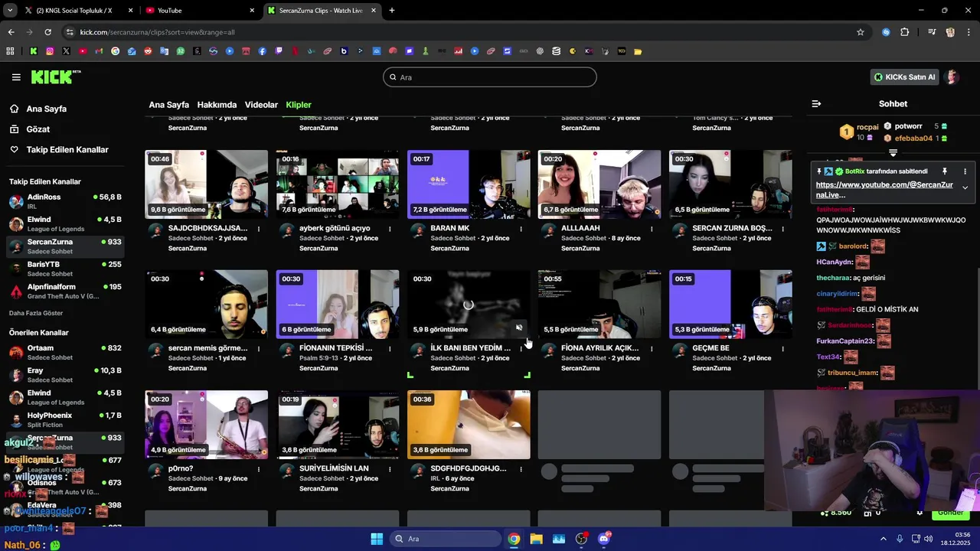This screenshot has width=980, height=551.
Task: Open the SURİYELİMİSİN LAN clip title
Action: tap(334, 468)
